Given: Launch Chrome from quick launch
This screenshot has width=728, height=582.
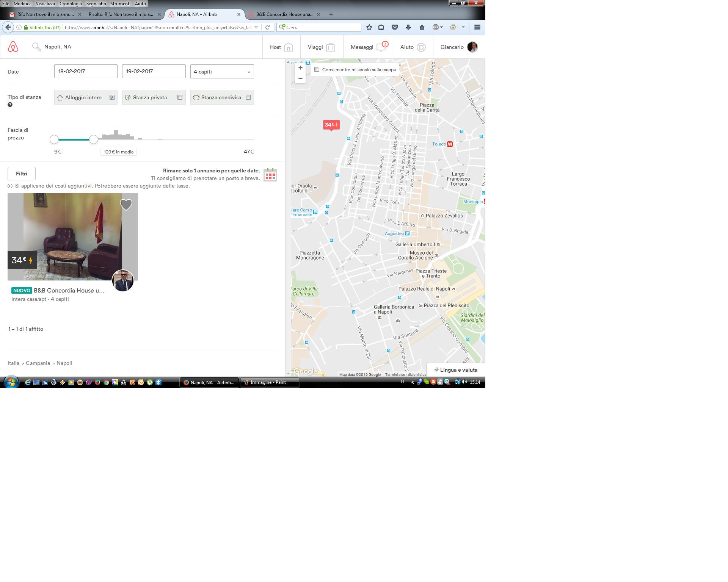Looking at the screenshot, I should pos(106,382).
